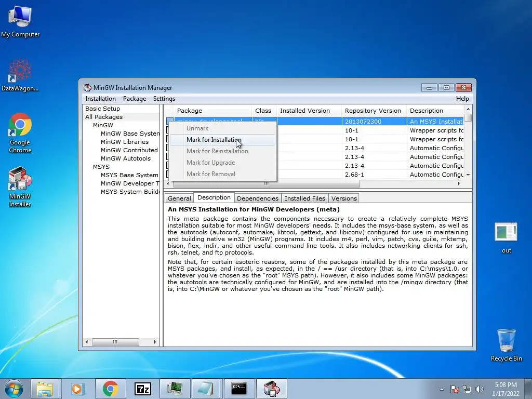The width and height of the screenshot is (532, 399).
Task: Open Notepad from the taskbar
Action: tap(206, 389)
